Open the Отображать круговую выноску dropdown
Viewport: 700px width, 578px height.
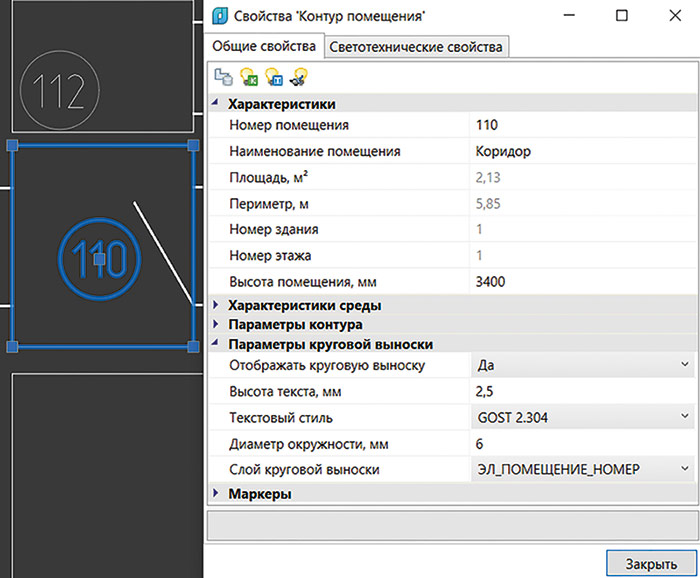tap(685, 365)
